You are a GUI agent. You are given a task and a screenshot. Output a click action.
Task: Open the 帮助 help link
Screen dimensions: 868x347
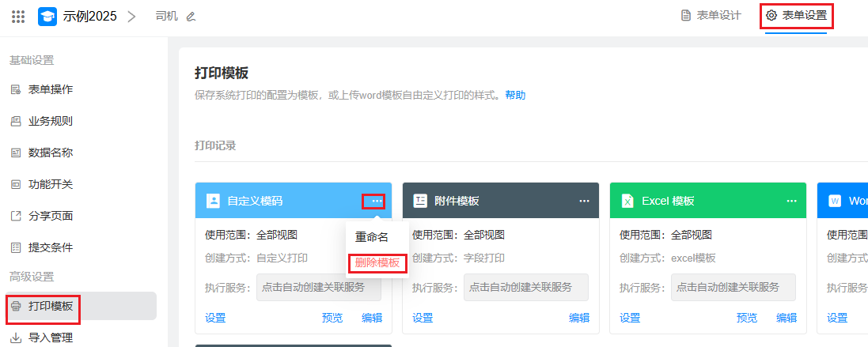(515, 95)
